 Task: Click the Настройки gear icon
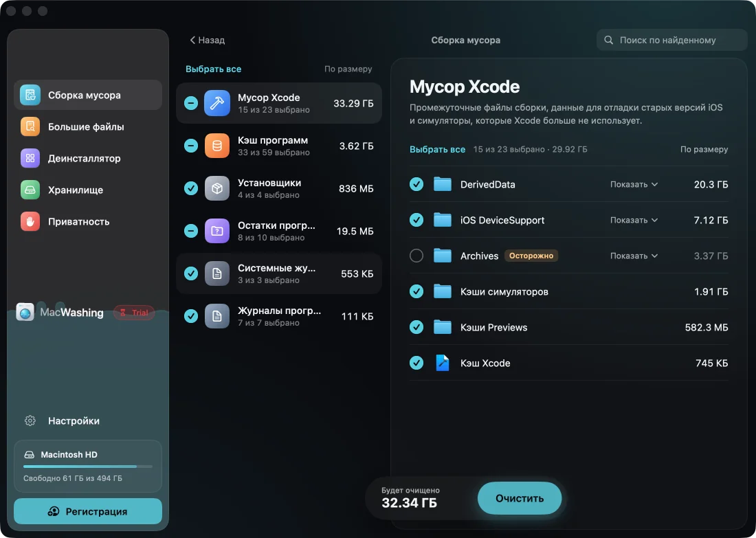pyautogui.click(x=30, y=421)
